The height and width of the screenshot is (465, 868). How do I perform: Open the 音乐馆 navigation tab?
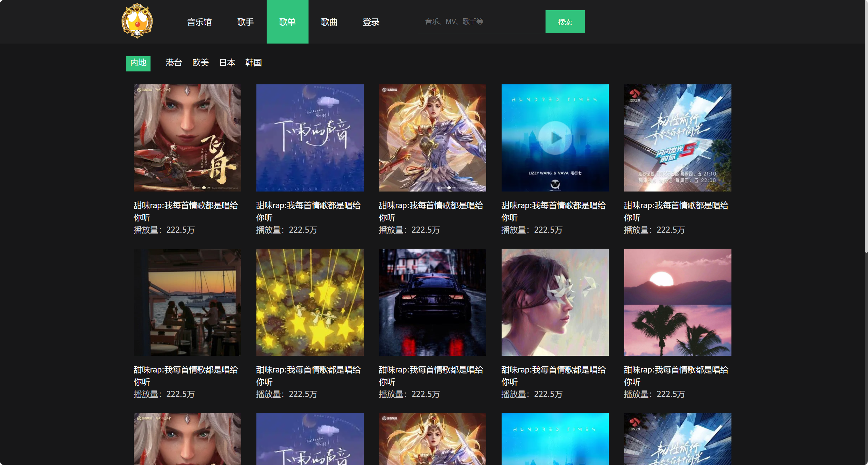[x=200, y=22]
